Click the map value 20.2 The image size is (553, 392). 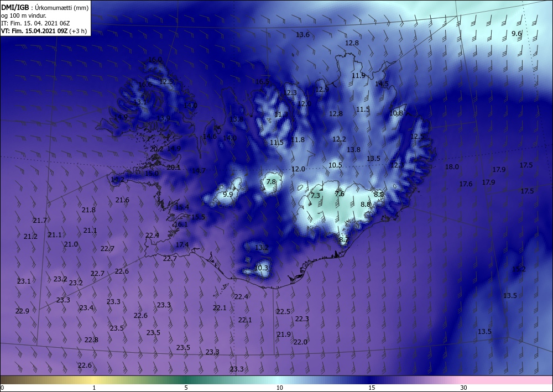pyautogui.click(x=156, y=149)
